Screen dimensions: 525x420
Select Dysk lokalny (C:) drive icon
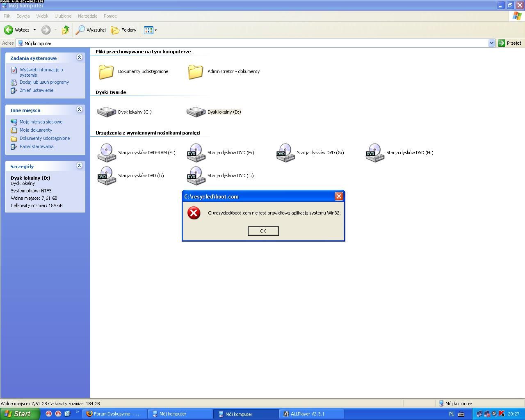[x=107, y=112]
